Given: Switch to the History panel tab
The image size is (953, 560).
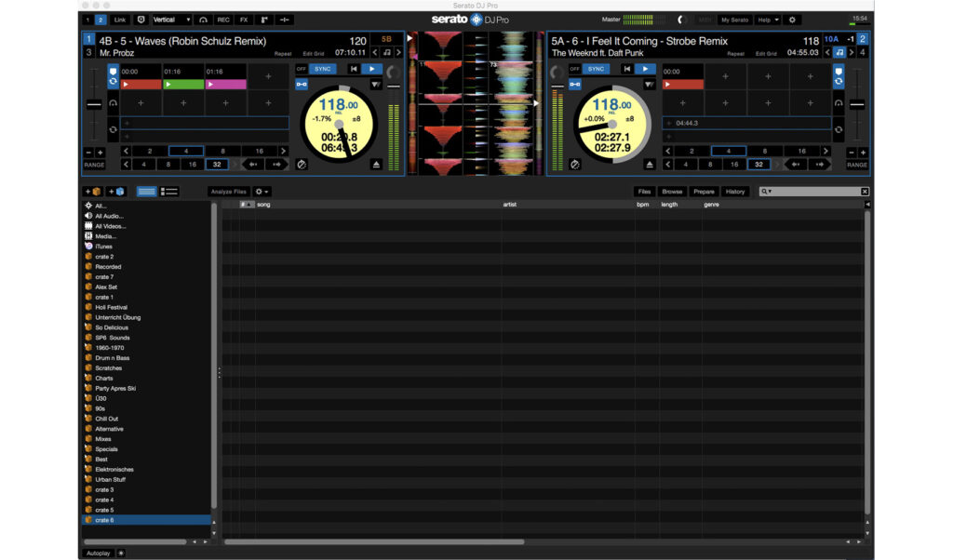Looking at the screenshot, I should click(735, 192).
